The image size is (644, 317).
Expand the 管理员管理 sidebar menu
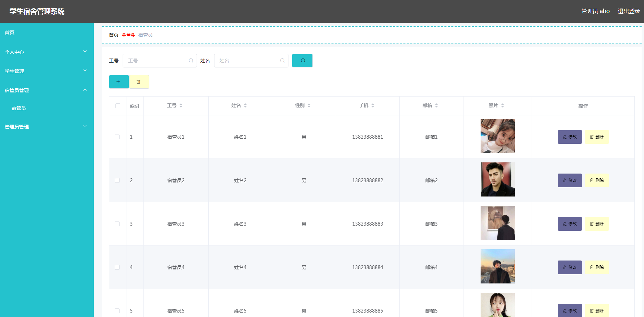click(47, 126)
